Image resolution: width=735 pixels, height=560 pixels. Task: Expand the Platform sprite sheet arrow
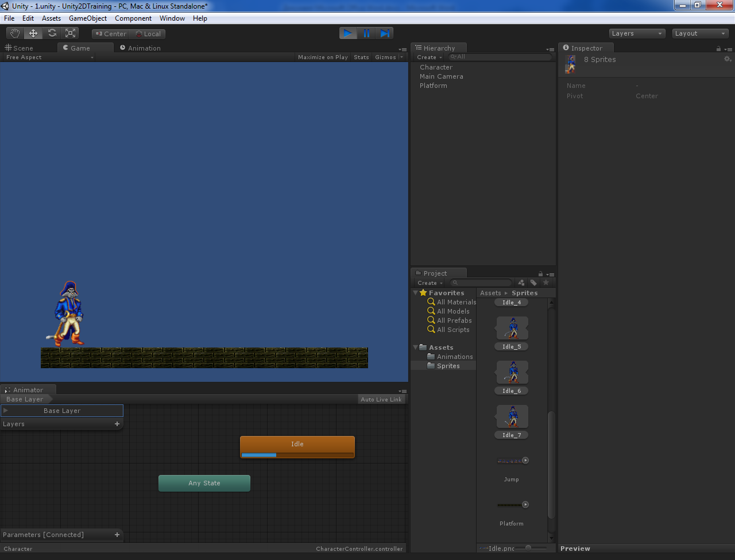tap(525, 505)
